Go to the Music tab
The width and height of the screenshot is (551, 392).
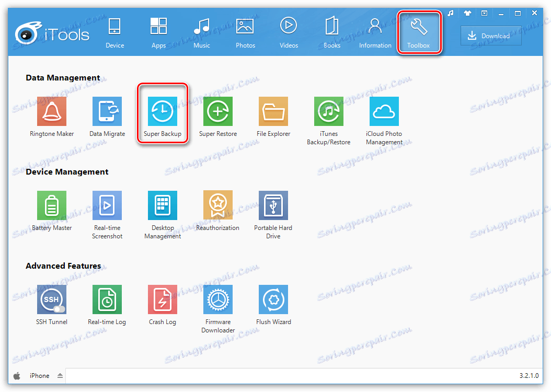pyautogui.click(x=202, y=33)
